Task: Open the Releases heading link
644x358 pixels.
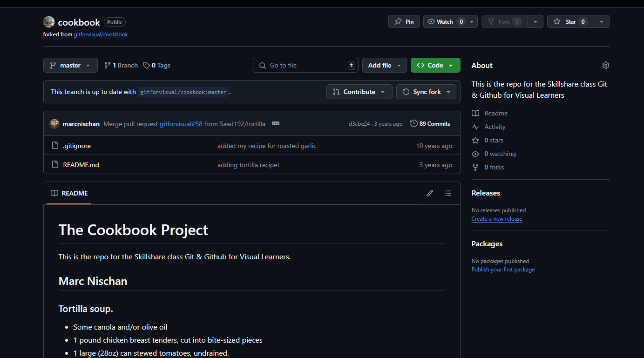Action: pyautogui.click(x=486, y=193)
